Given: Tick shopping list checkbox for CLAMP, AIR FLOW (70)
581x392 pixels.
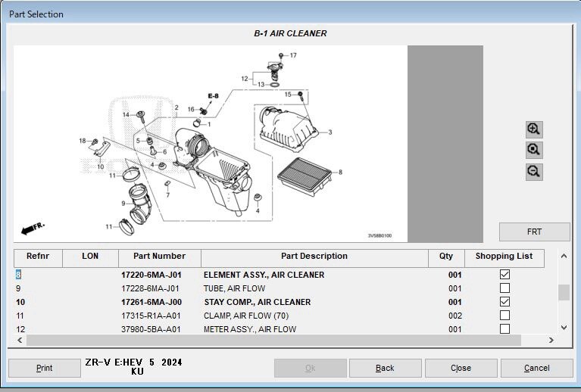Looking at the screenshot, I should (x=504, y=316).
